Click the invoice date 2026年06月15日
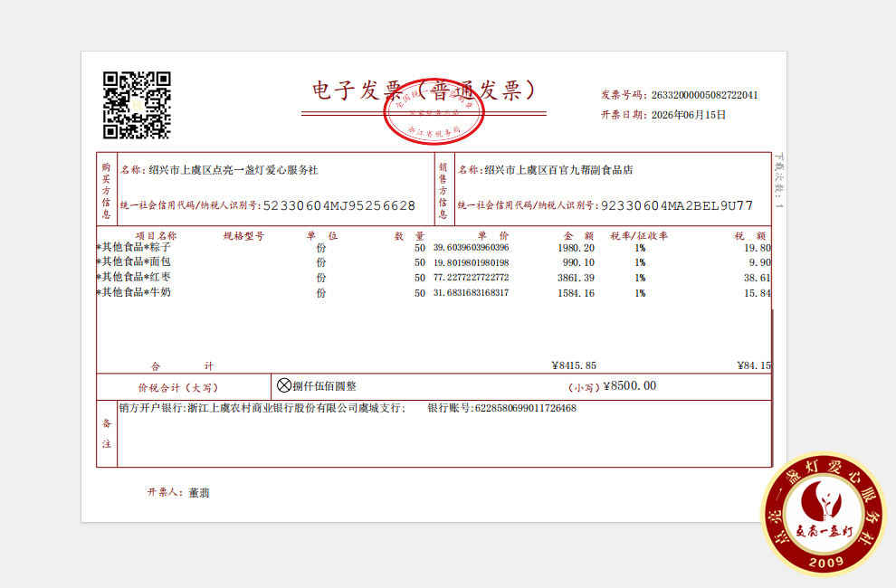The width and height of the screenshot is (896, 588). (x=689, y=115)
